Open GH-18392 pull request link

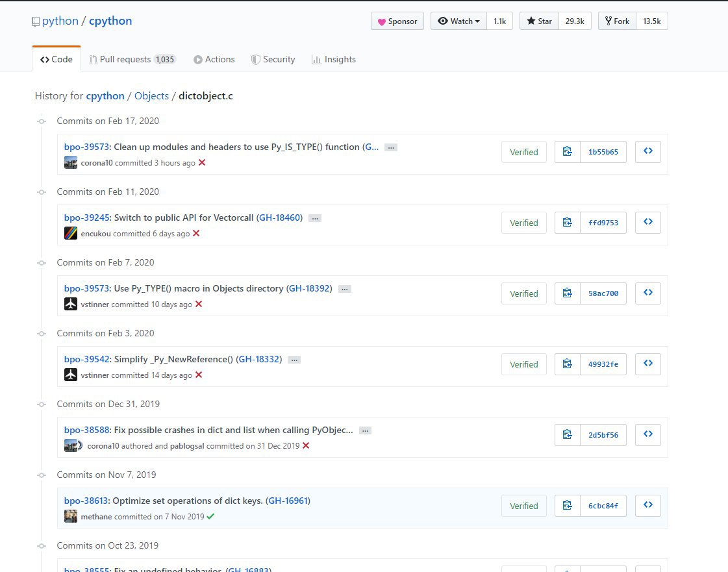[x=309, y=288]
